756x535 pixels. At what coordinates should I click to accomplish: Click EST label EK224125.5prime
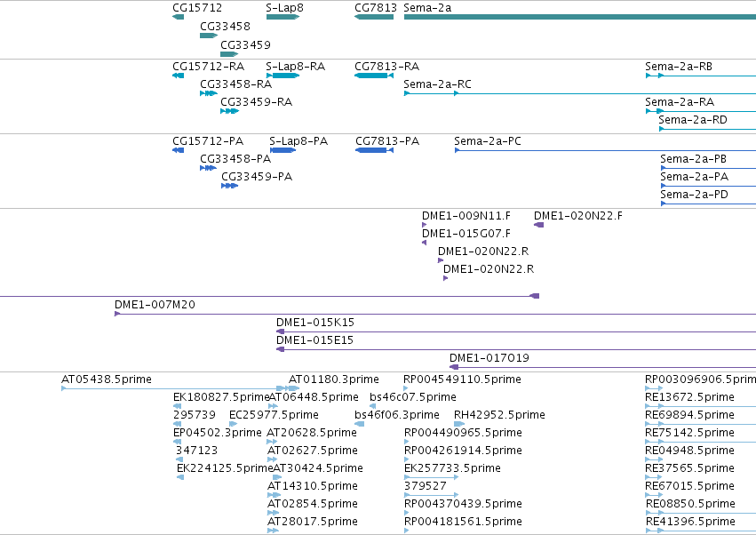pyautogui.click(x=225, y=469)
